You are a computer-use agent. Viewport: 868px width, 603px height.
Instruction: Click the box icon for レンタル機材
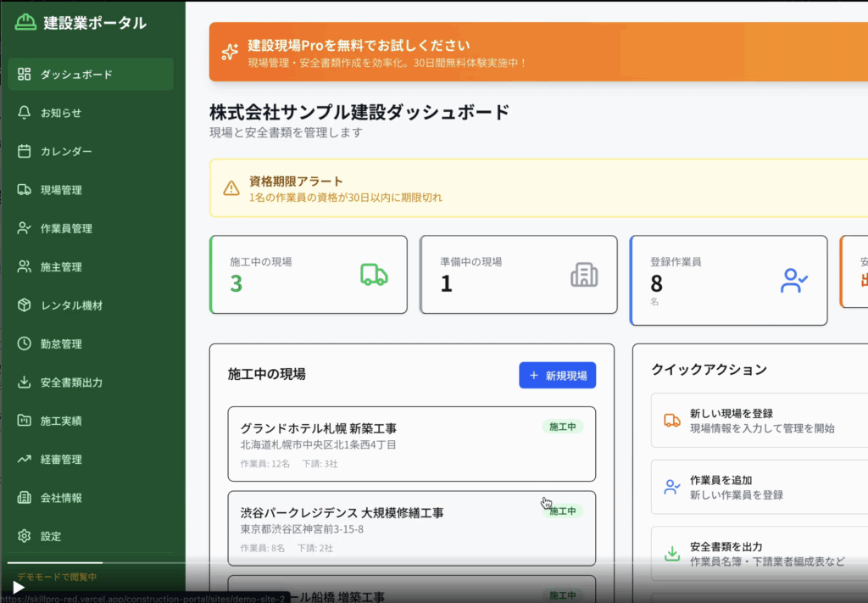[24, 305]
